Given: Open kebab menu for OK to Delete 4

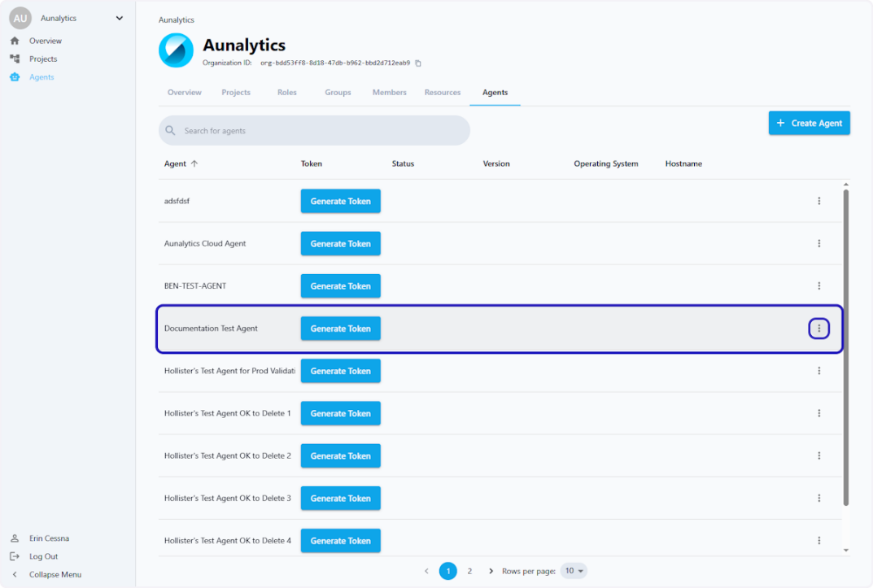Looking at the screenshot, I should click(819, 540).
